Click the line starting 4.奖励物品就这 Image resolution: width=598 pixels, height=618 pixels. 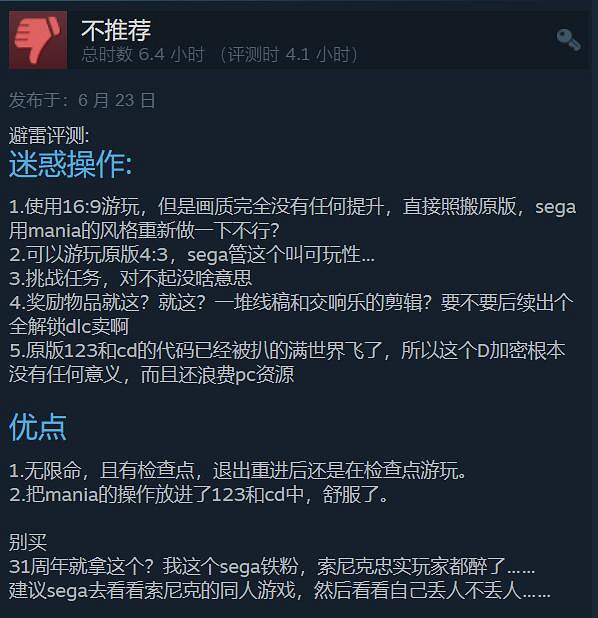[291, 302]
